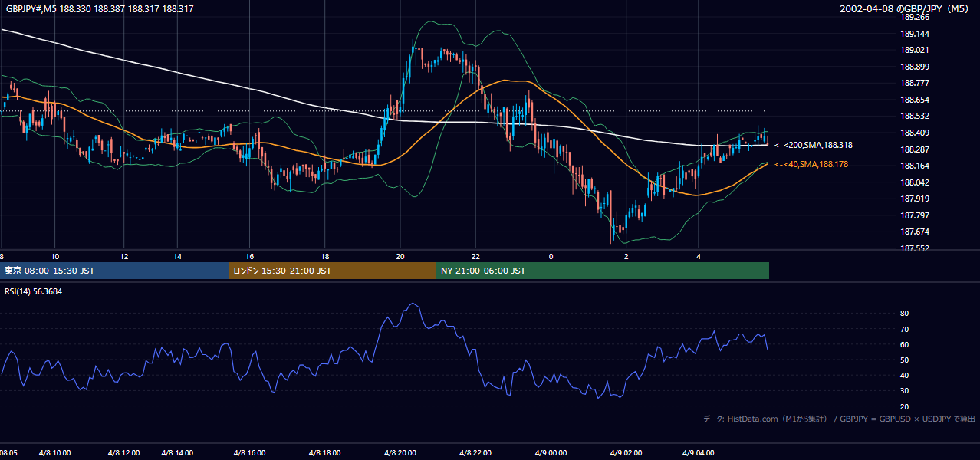Click hour tick '14' under the price chart
Screen dimensions: 980x460
click(177, 256)
